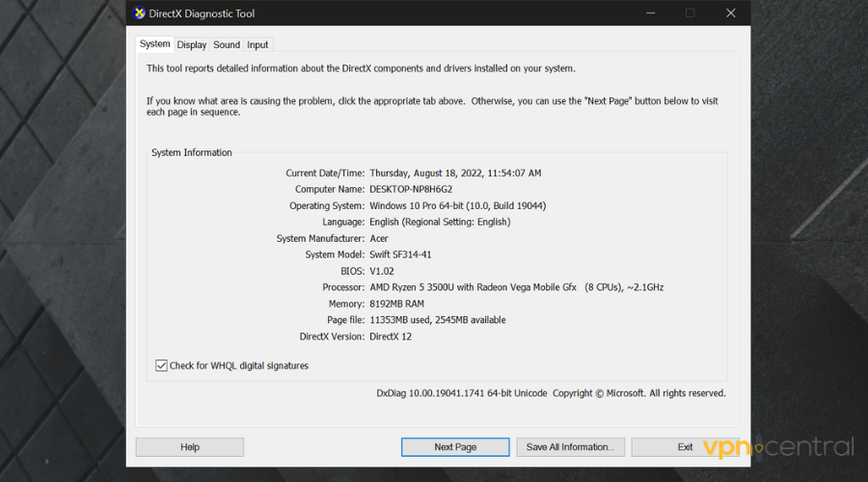Go to the System tab
Viewport: 868px width, 482px height.
coord(154,43)
